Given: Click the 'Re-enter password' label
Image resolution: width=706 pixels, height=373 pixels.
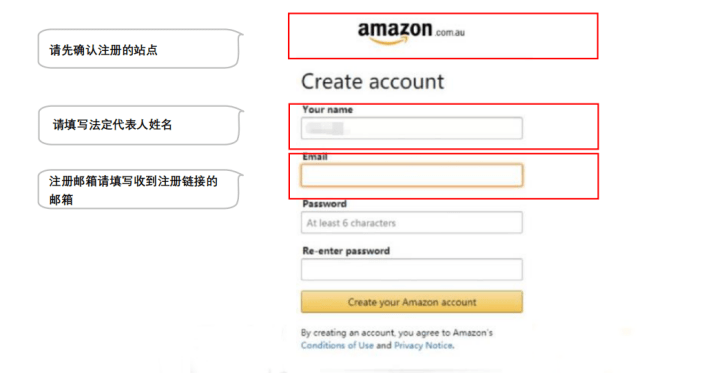Looking at the screenshot, I should (x=346, y=251).
